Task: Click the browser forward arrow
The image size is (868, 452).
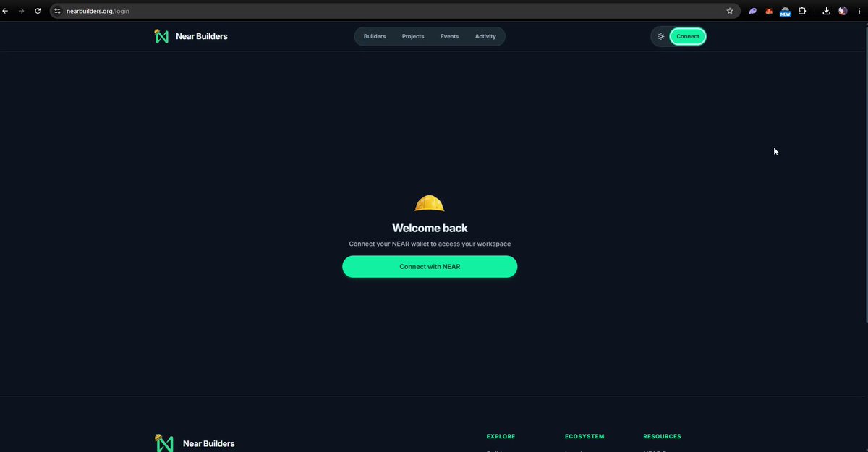Action: point(22,11)
